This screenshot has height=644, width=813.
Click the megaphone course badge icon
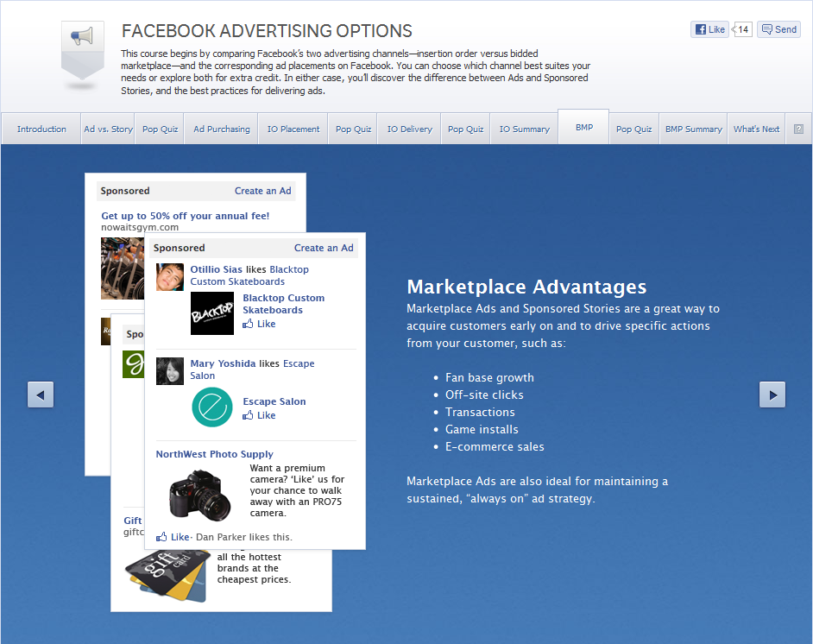[83, 51]
